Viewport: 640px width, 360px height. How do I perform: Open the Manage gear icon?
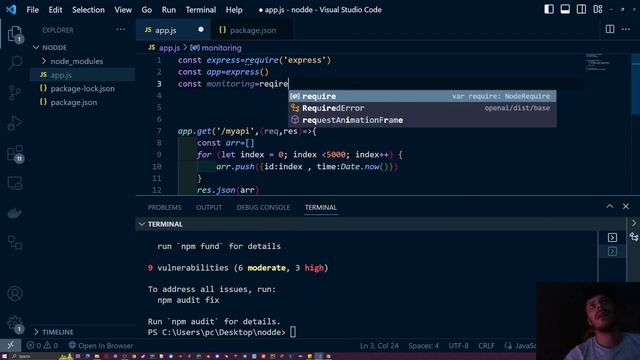click(x=15, y=323)
